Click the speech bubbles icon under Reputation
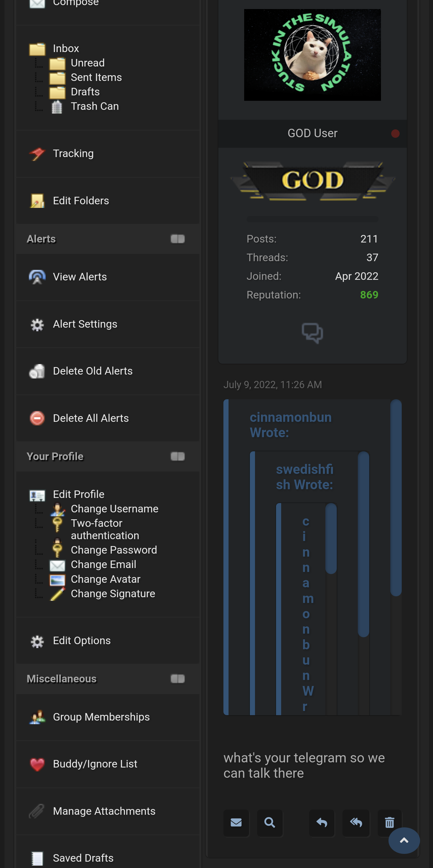This screenshot has height=868, width=433. [x=312, y=333]
